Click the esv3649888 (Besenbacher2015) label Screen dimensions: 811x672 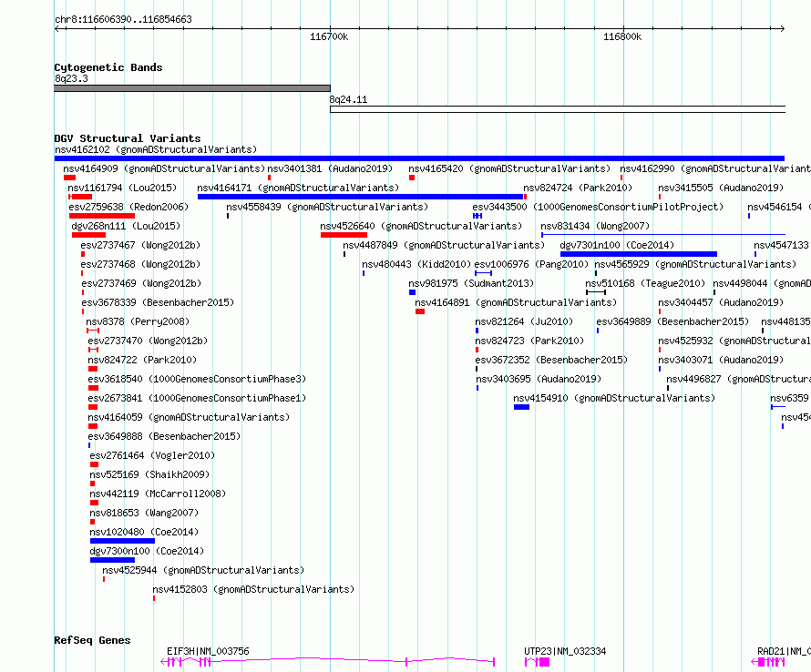[164, 436]
